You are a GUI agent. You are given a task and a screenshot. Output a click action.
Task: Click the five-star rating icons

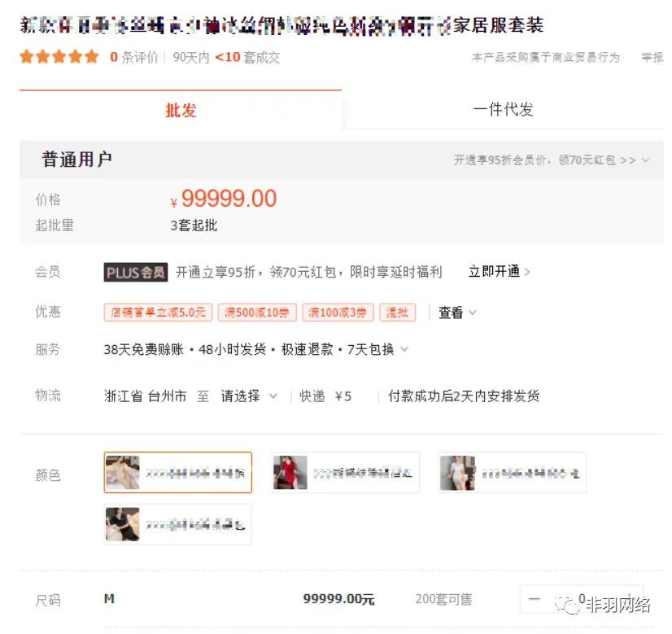[x=59, y=57]
